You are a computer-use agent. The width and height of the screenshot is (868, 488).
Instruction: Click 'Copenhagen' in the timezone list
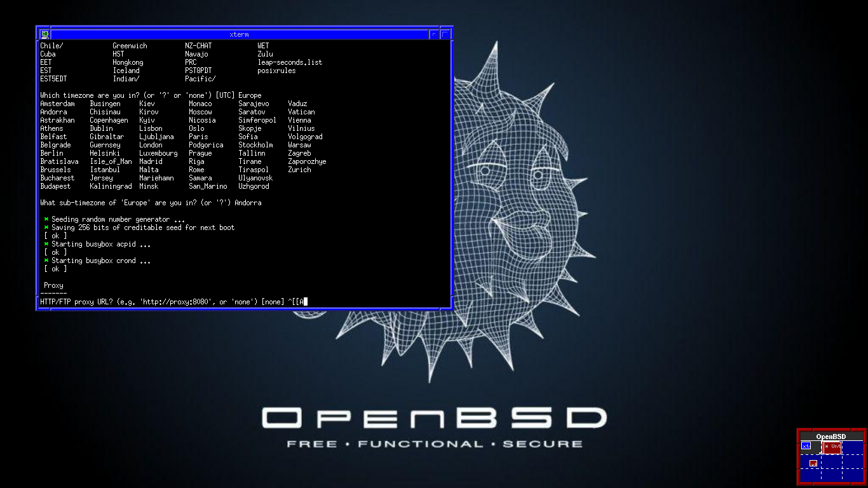click(x=109, y=120)
